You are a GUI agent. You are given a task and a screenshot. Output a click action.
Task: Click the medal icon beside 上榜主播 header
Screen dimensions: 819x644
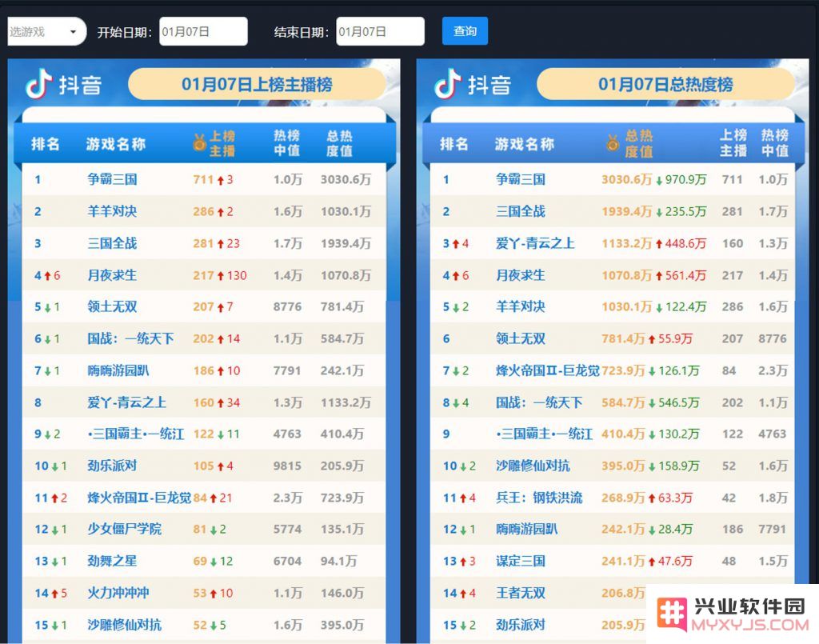[x=199, y=142]
